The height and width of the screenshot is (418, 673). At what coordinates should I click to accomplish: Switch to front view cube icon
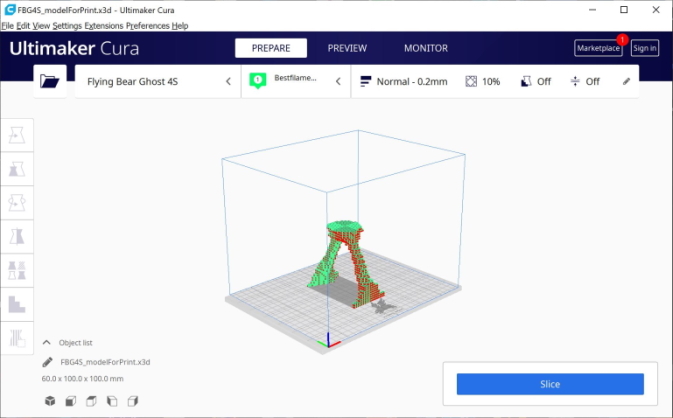[71, 401]
